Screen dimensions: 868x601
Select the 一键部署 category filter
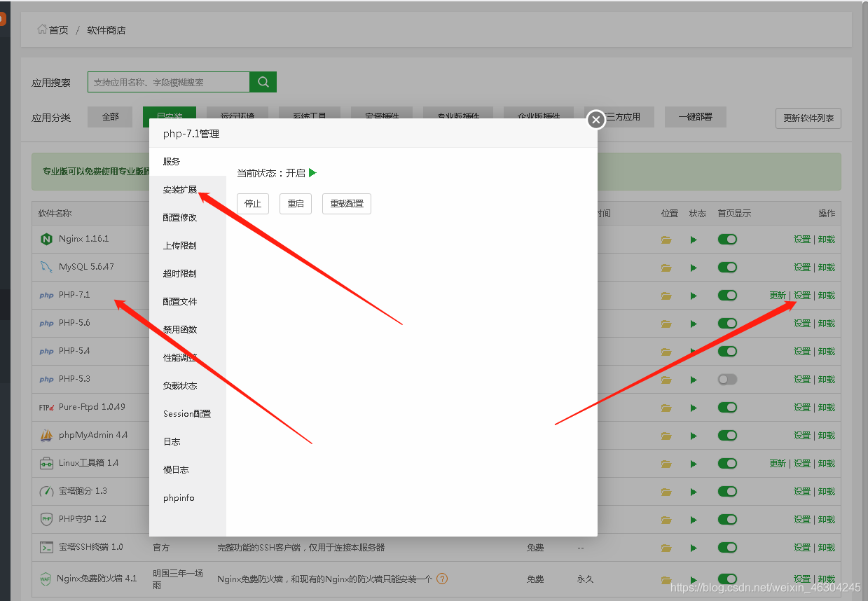[x=695, y=117]
